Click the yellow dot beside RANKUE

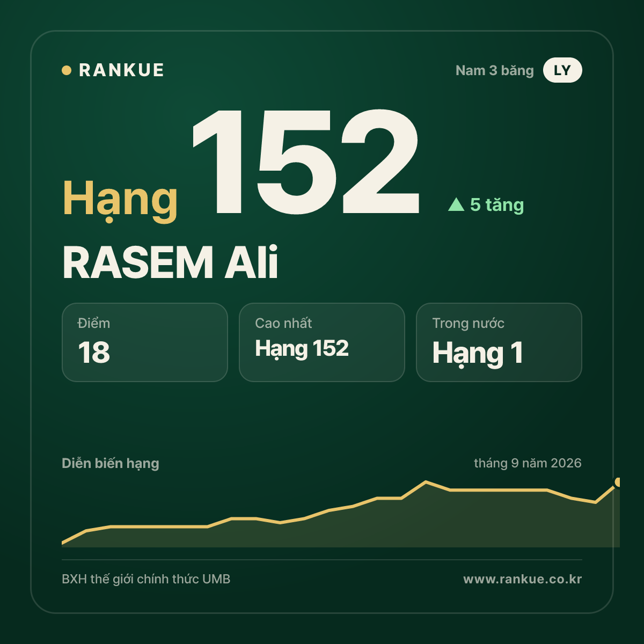(67, 70)
